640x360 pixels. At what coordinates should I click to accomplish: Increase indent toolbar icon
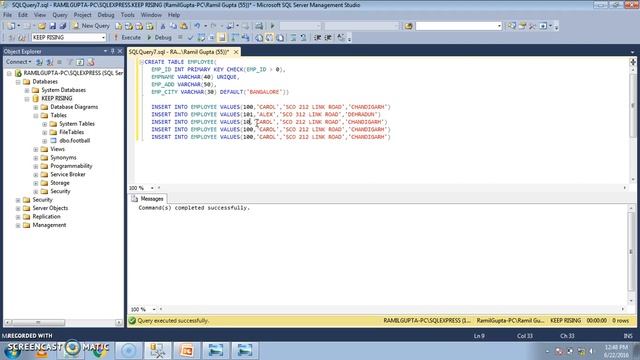[328, 37]
